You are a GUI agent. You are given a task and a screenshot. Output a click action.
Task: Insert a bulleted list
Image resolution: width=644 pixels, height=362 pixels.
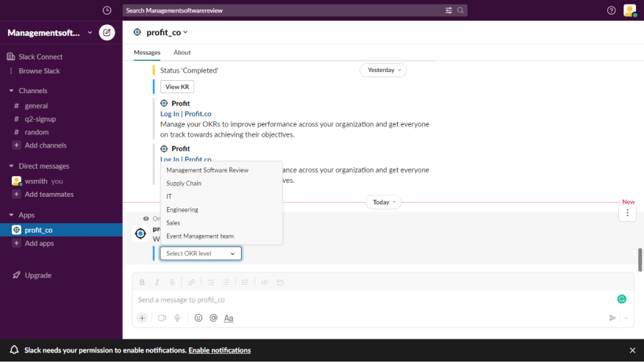click(x=226, y=283)
